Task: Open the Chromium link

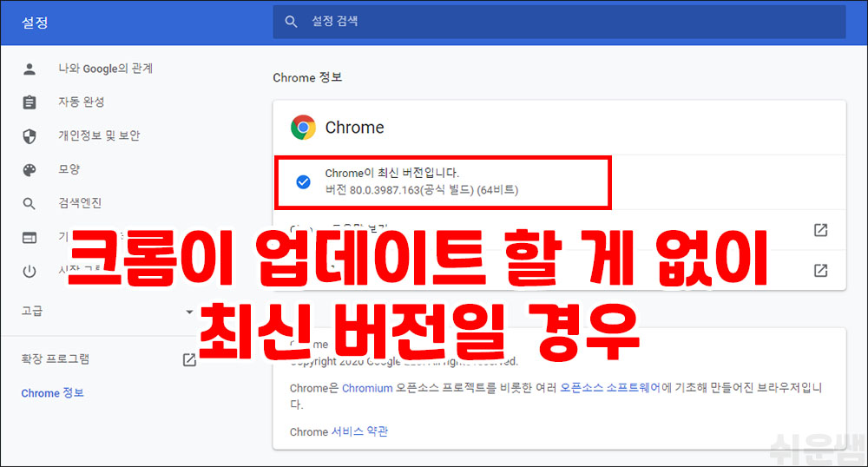Action: [367, 388]
